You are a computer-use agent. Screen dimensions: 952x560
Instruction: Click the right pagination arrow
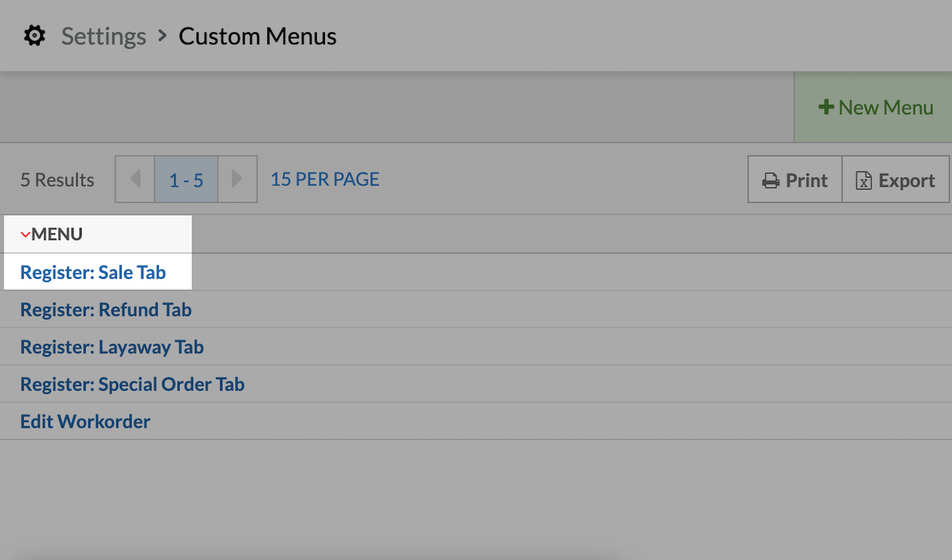(x=237, y=179)
